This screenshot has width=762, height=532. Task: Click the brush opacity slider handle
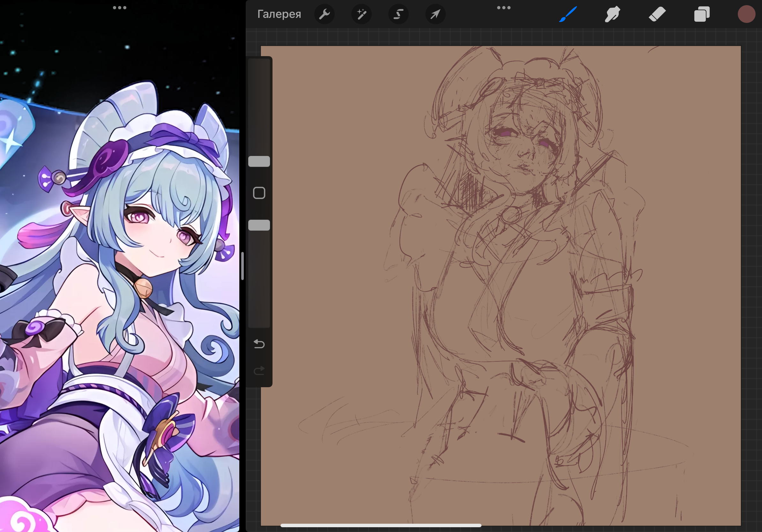(x=259, y=225)
